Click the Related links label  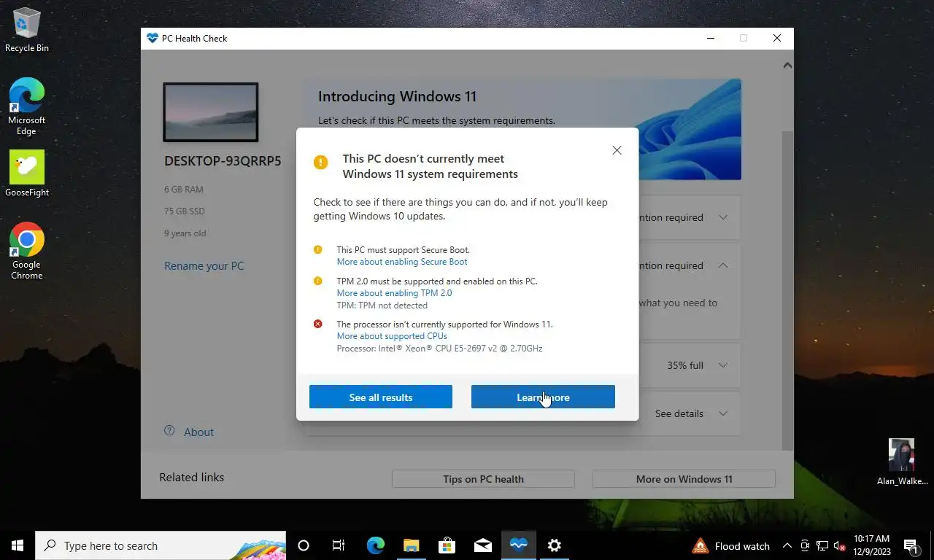click(x=192, y=477)
